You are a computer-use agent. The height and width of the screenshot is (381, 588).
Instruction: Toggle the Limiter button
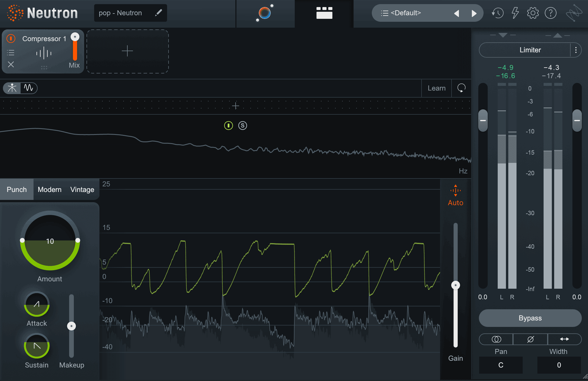[525, 50]
